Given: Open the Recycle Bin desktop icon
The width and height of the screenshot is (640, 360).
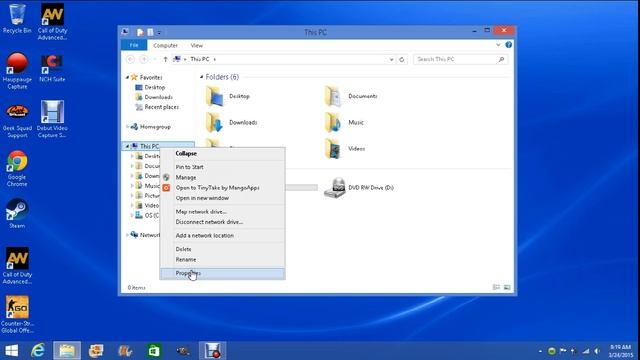Looking at the screenshot, I should point(17,18).
